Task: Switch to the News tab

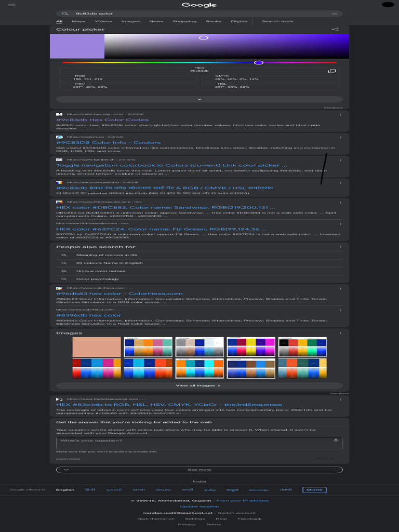Action: 156,21
